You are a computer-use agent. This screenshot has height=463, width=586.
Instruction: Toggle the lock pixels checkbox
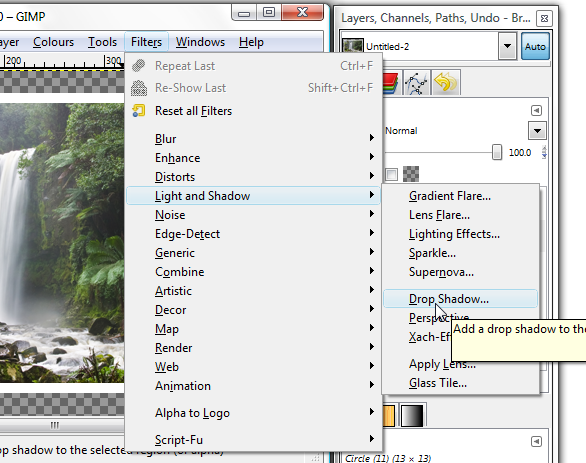[391, 175]
